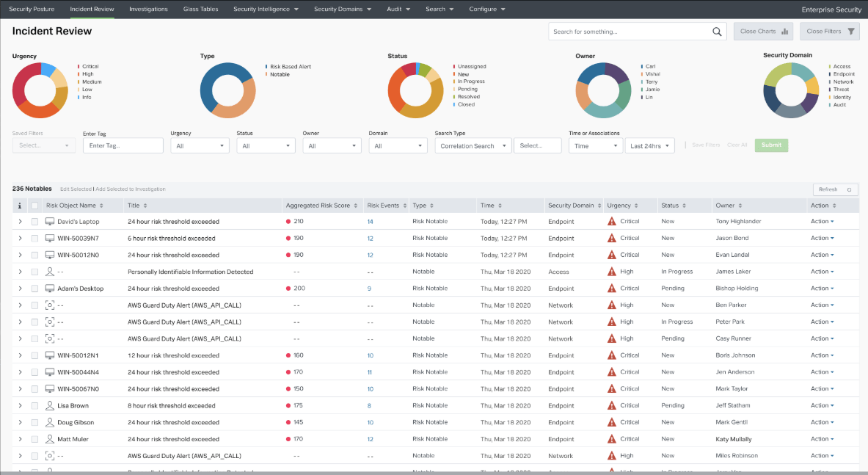Focus the Enter Tag input field

pyautogui.click(x=123, y=146)
